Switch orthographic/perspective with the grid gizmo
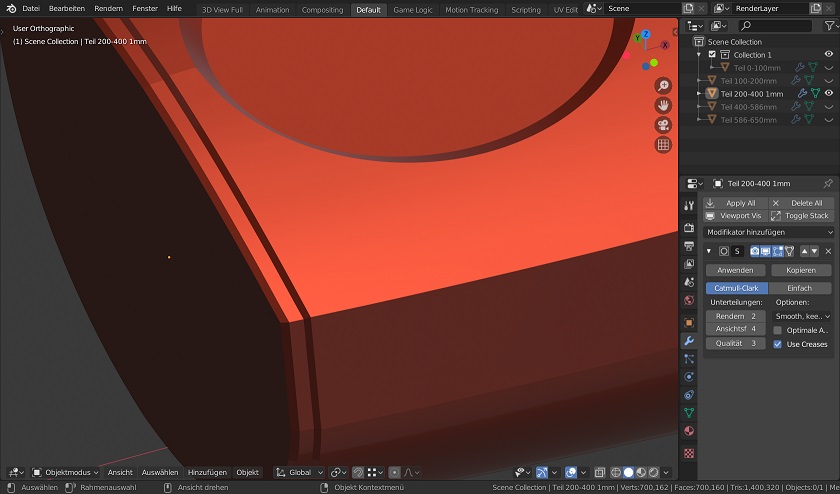 [x=663, y=145]
